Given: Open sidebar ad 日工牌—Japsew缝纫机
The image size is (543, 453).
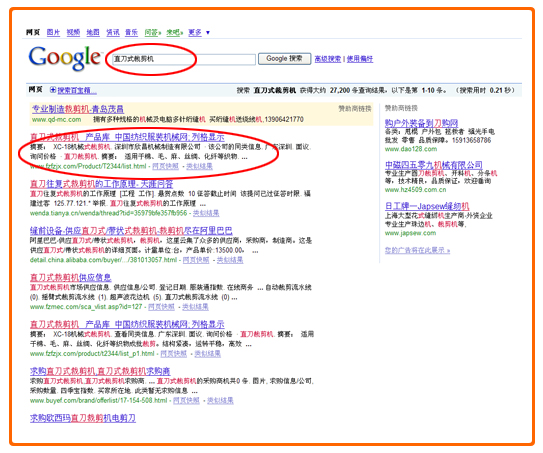Looking at the screenshot, I should (427, 206).
